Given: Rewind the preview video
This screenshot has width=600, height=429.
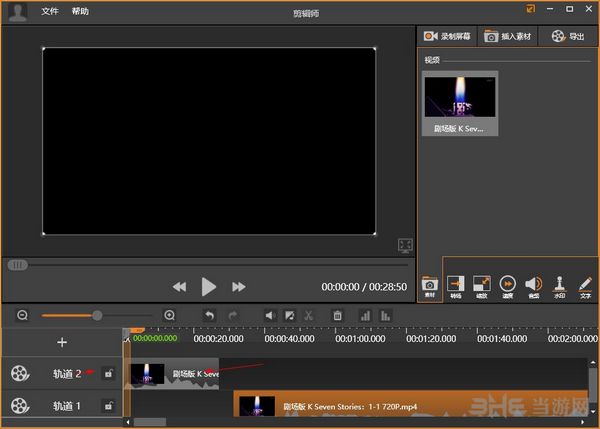Looking at the screenshot, I should pyautogui.click(x=179, y=287).
